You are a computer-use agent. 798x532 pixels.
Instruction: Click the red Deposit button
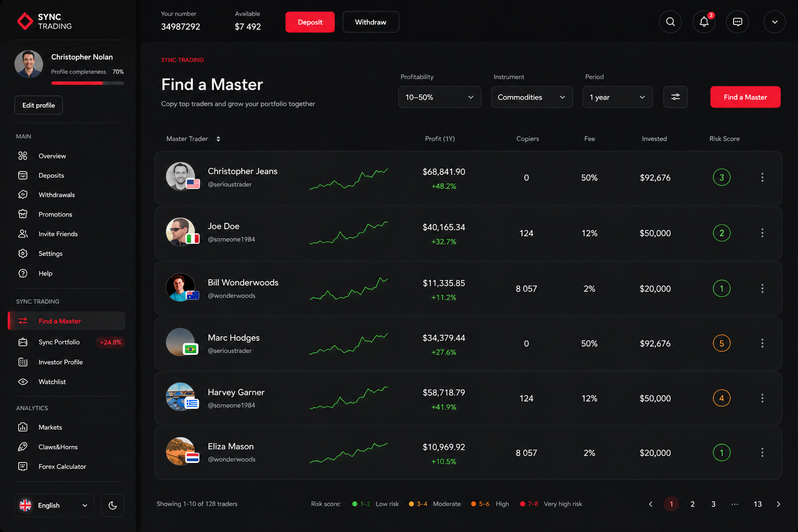(x=310, y=22)
